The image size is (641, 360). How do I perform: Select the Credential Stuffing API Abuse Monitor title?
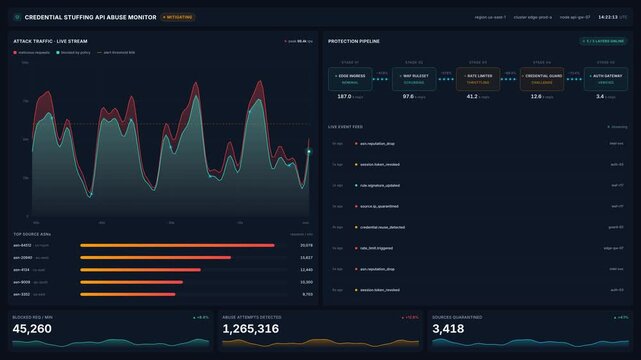[x=90, y=17]
